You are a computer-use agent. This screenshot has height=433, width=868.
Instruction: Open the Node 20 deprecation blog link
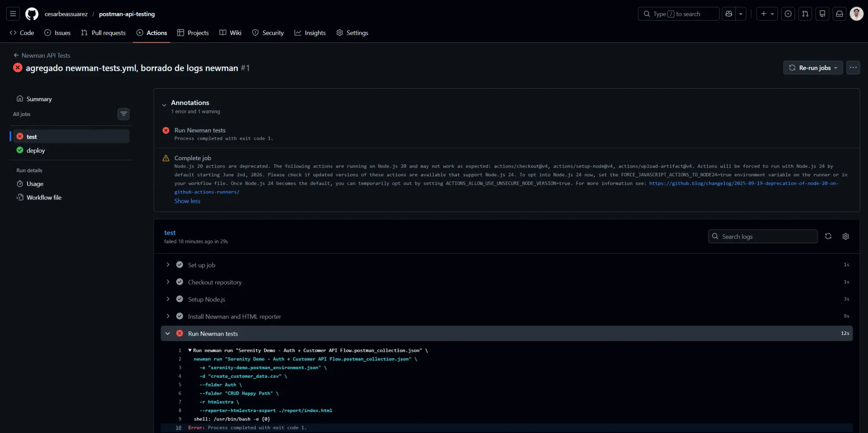(743, 183)
